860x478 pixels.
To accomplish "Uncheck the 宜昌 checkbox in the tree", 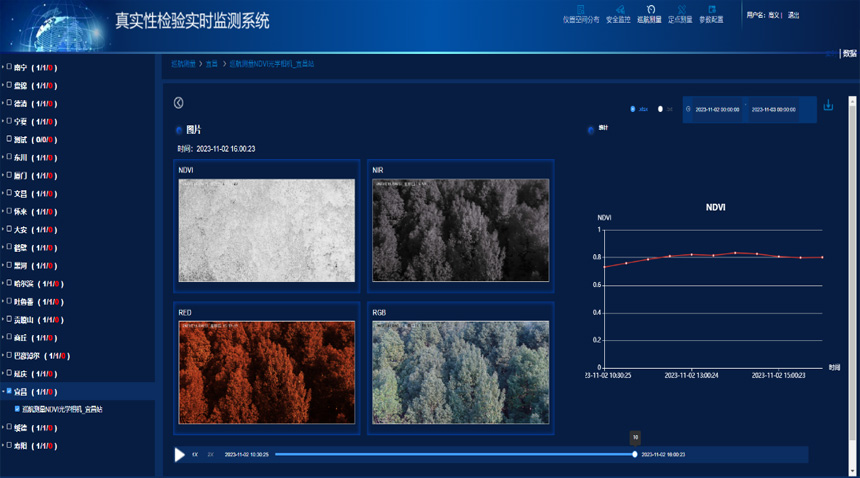I will (10, 392).
